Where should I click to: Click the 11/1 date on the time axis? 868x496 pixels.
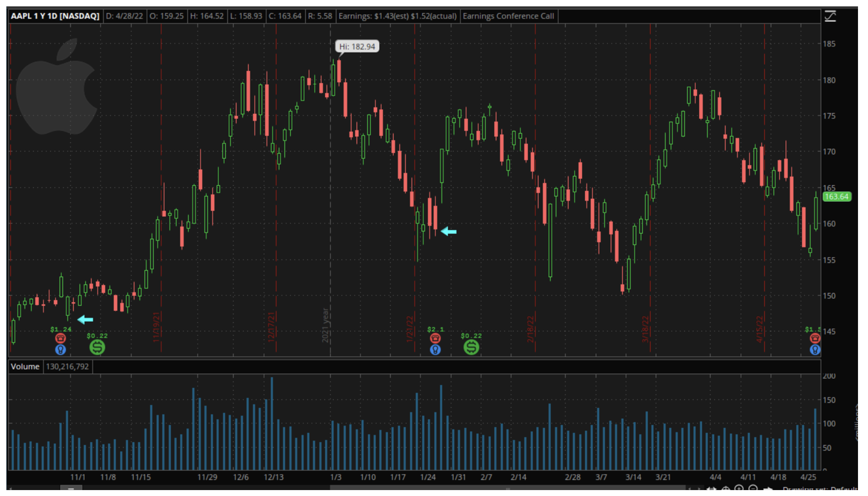(78, 477)
